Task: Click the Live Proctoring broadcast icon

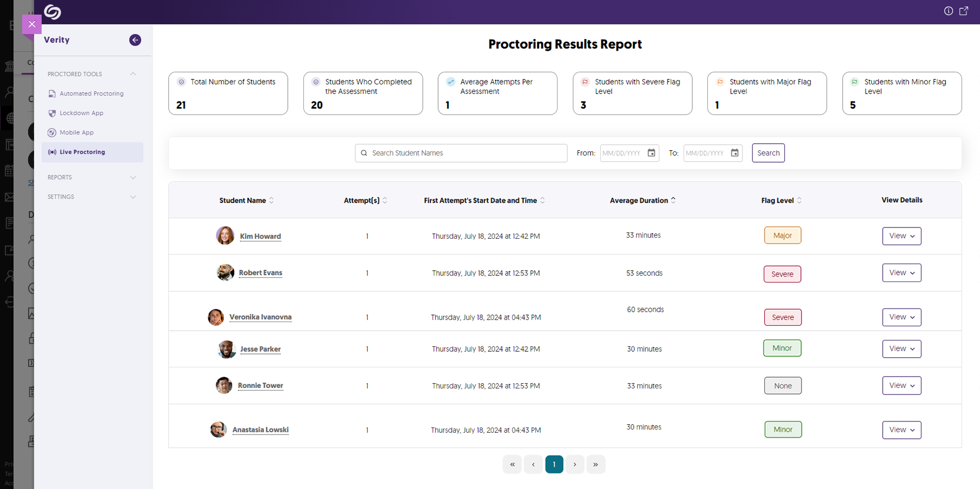Action: point(51,152)
